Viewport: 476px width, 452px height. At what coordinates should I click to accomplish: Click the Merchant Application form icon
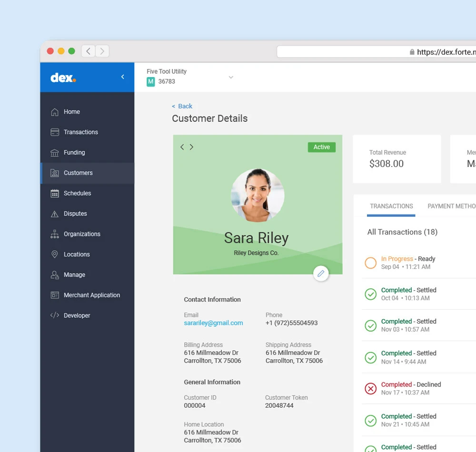55,295
